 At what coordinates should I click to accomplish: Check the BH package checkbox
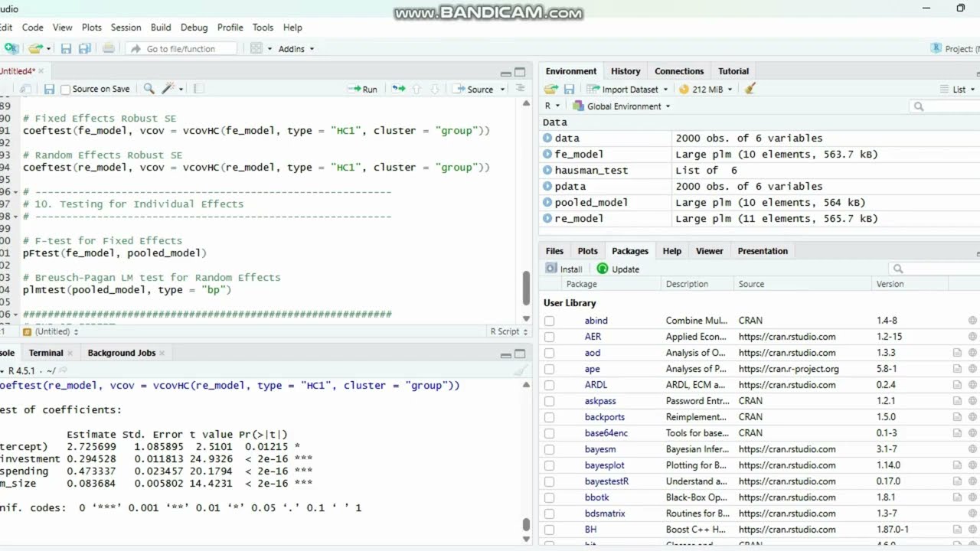coord(549,530)
